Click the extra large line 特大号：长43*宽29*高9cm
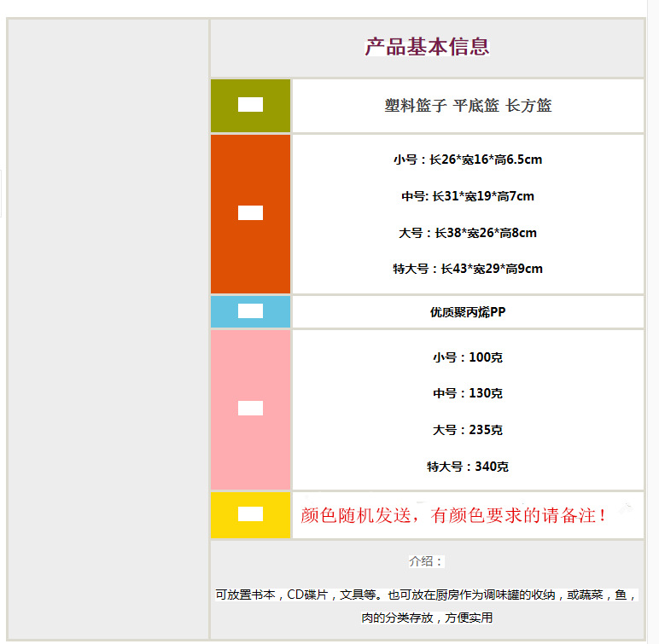 [x=468, y=269]
